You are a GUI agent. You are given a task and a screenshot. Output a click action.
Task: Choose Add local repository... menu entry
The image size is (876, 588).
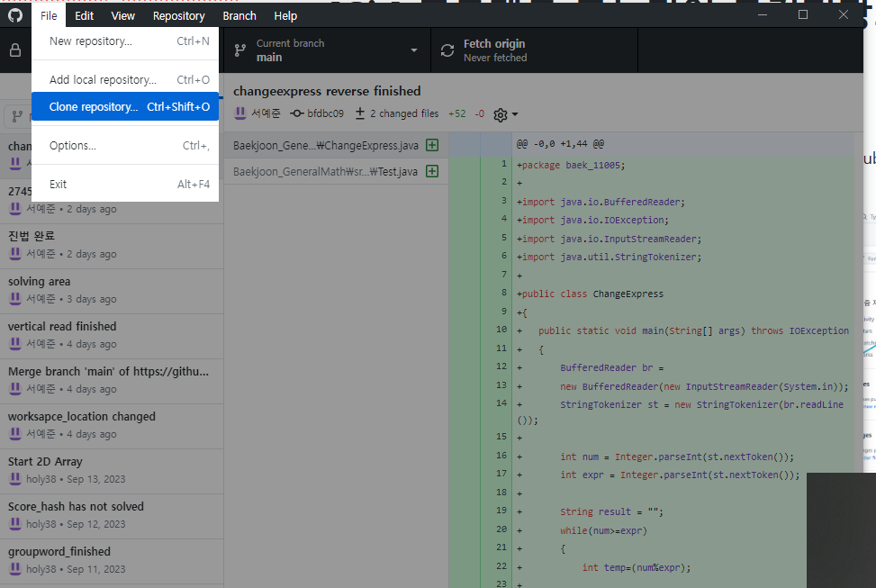125,79
